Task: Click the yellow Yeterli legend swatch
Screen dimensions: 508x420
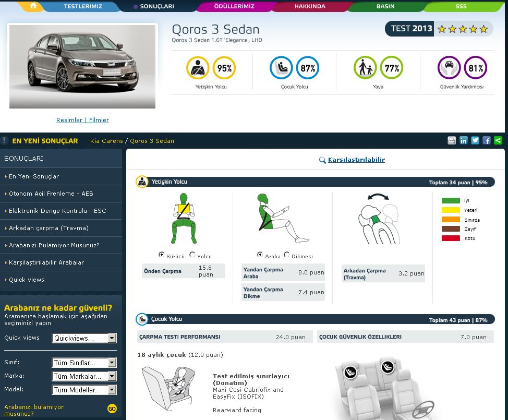Action: point(451,210)
